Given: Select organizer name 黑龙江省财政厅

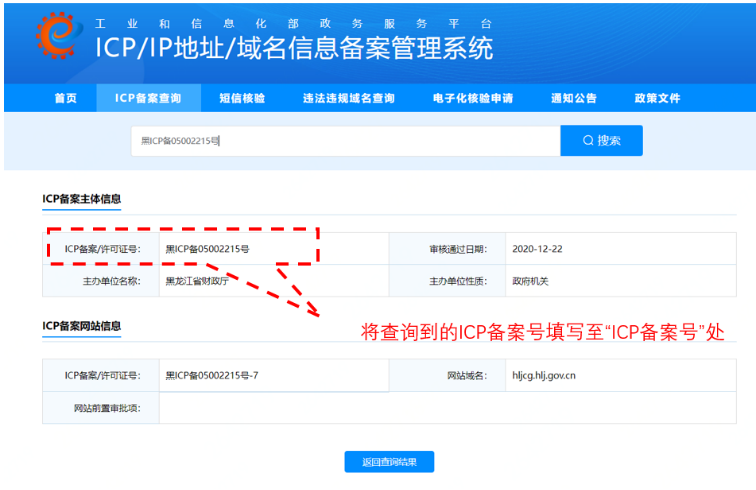Looking at the screenshot, I should point(197,281).
